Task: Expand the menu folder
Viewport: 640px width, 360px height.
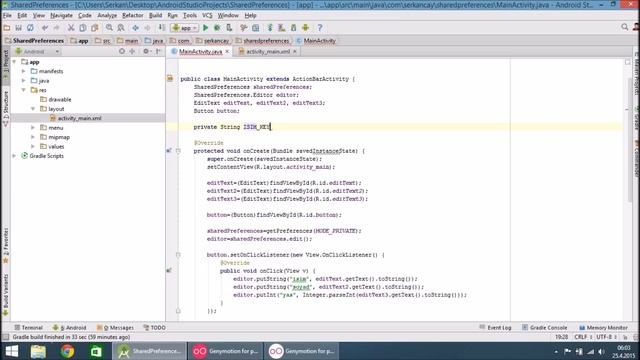Action: 33,127
